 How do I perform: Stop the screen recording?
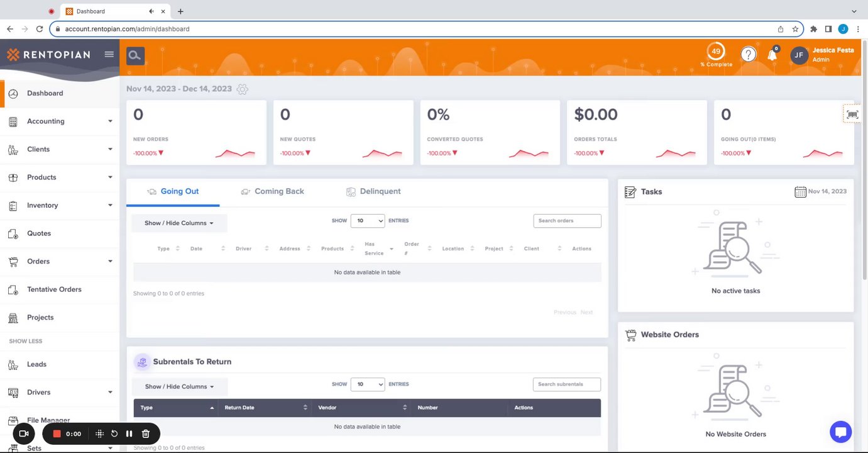point(57,433)
